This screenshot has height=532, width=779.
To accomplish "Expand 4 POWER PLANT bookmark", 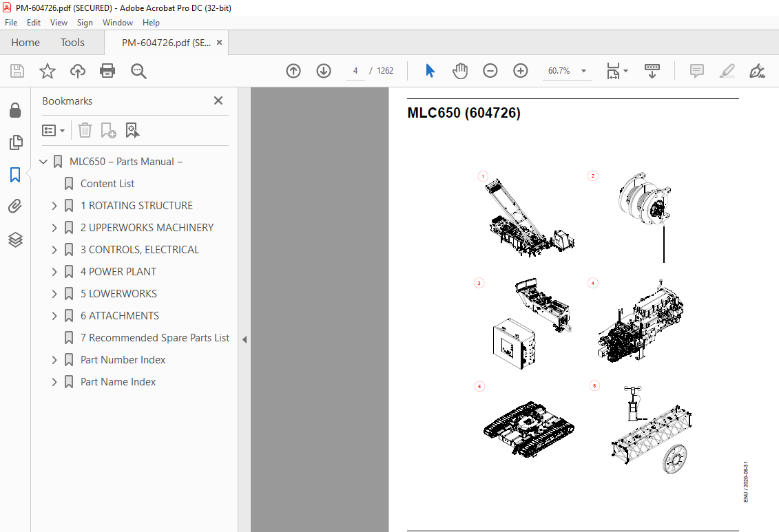I will (x=54, y=272).
